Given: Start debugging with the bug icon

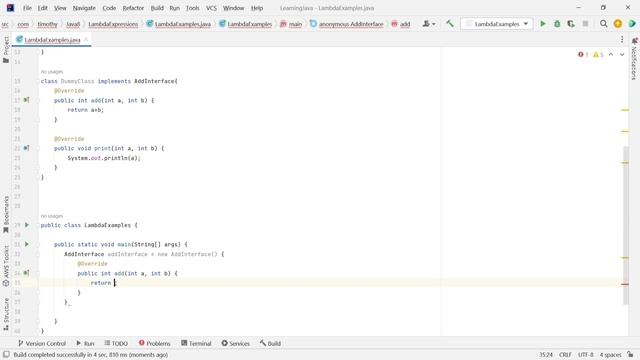Looking at the screenshot, I should click(557, 24).
